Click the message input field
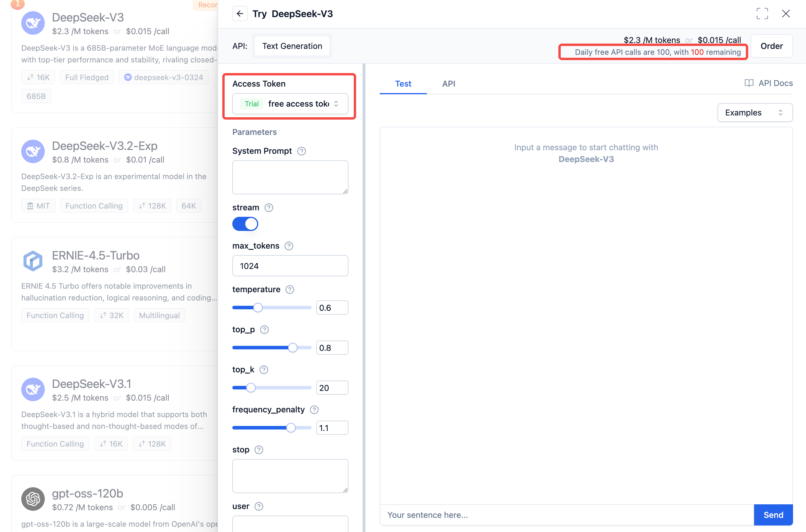The height and width of the screenshot is (532, 806). (x=566, y=515)
